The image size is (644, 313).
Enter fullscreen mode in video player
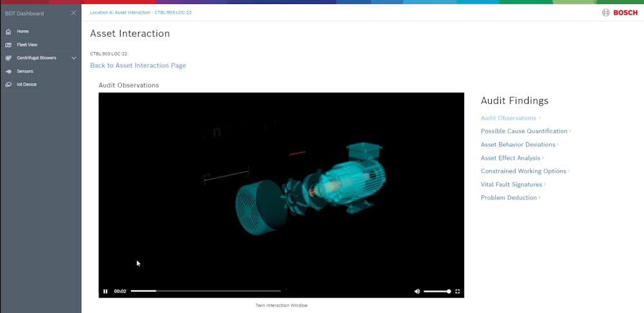(458, 291)
